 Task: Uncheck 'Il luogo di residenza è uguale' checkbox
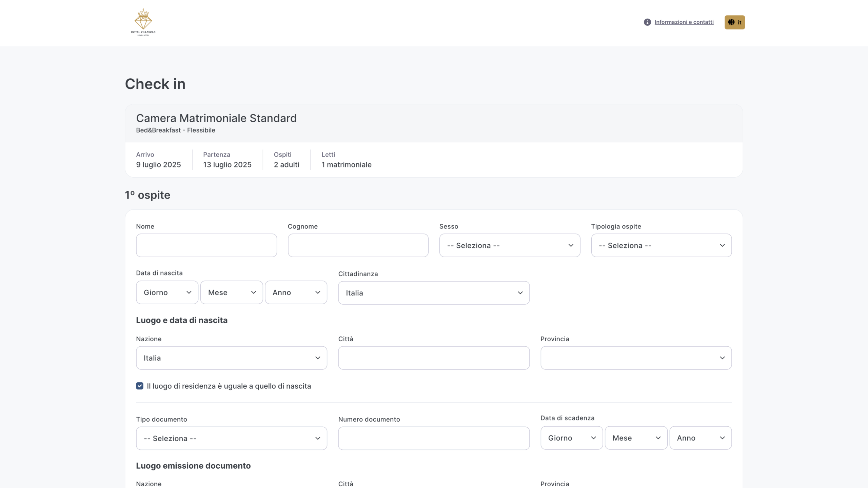(140, 386)
